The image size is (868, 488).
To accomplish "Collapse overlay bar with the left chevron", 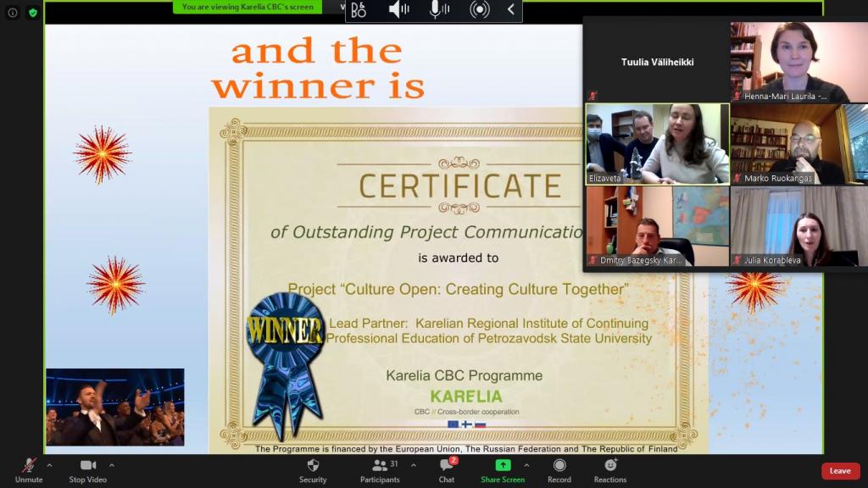I will (x=511, y=9).
